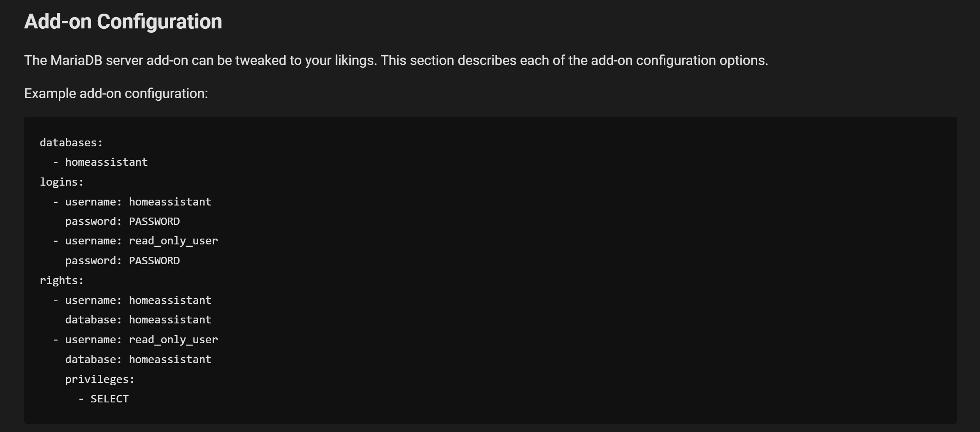Click login 'username: read_only_user' line

(135, 241)
